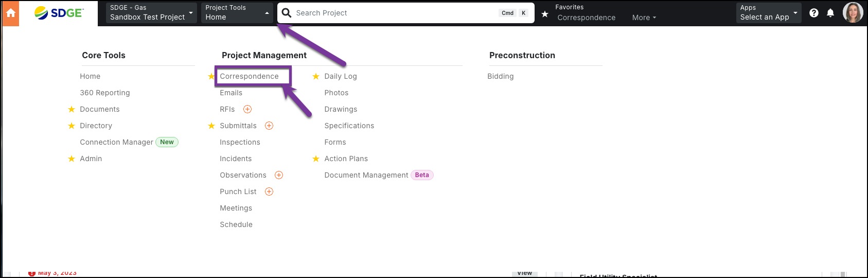This screenshot has height=278, width=868.
Task: Open the Bidding tool link
Action: tap(500, 76)
